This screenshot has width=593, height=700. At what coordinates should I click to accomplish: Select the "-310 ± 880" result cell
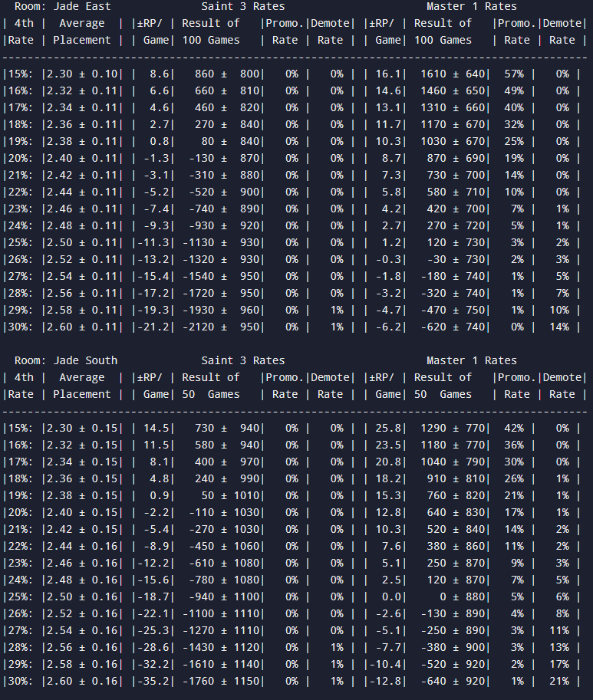tap(224, 176)
